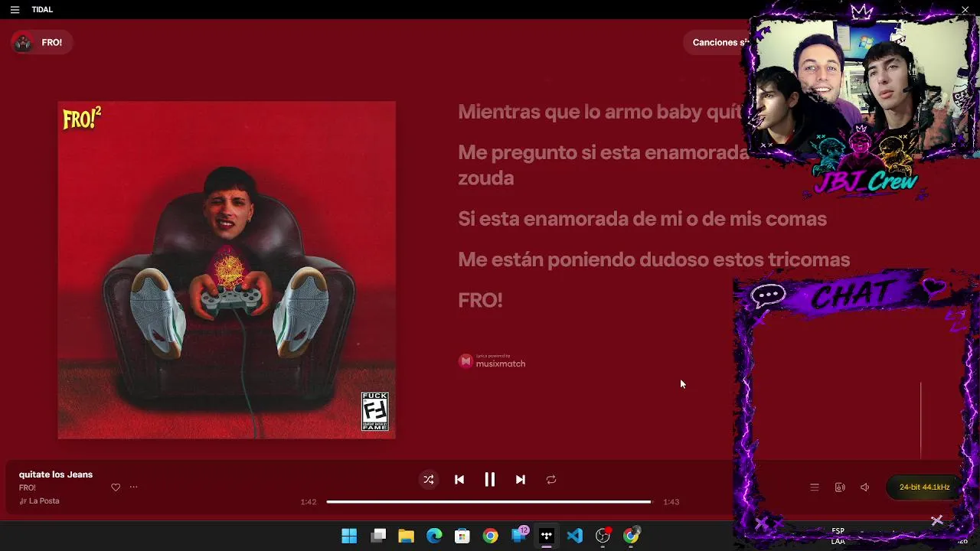Jump to lyric Me están poniendo dudoso

(654, 259)
